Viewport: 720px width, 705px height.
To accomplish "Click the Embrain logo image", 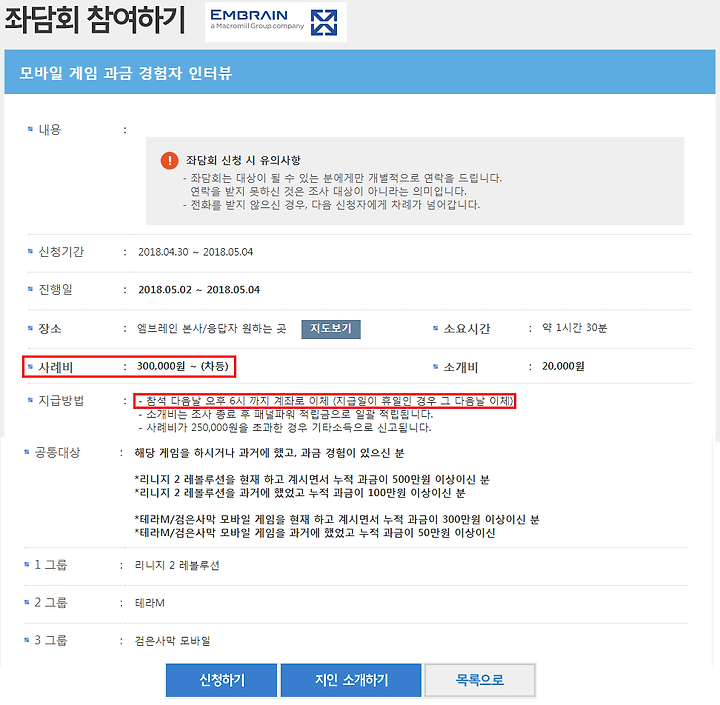I will (276, 22).
